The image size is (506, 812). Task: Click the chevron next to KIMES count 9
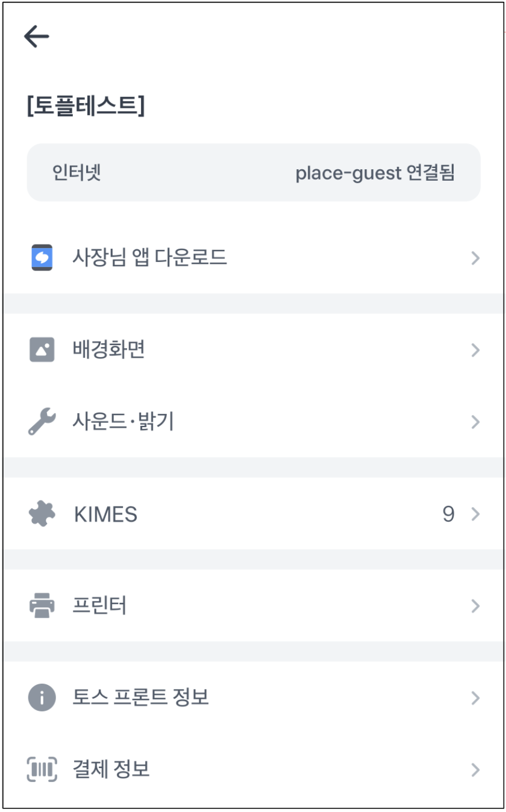click(475, 514)
